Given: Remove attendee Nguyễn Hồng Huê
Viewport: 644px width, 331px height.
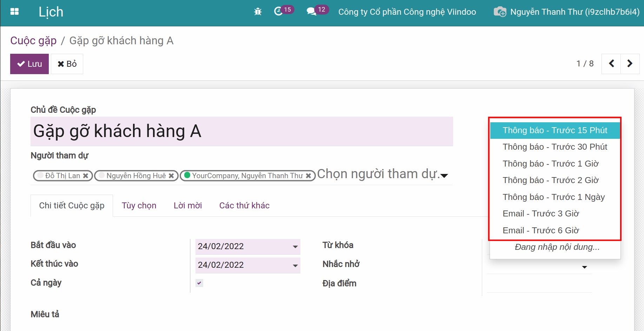Looking at the screenshot, I should pyautogui.click(x=172, y=175).
